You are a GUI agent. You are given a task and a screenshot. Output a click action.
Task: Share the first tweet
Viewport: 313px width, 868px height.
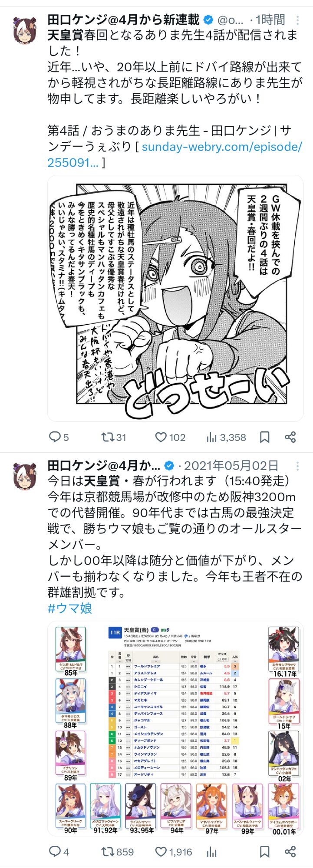click(x=290, y=437)
